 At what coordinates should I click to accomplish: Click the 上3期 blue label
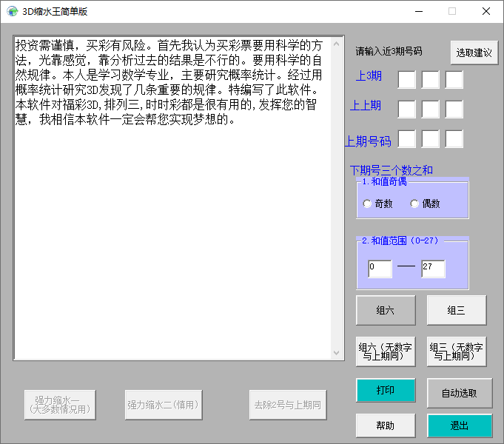click(369, 76)
